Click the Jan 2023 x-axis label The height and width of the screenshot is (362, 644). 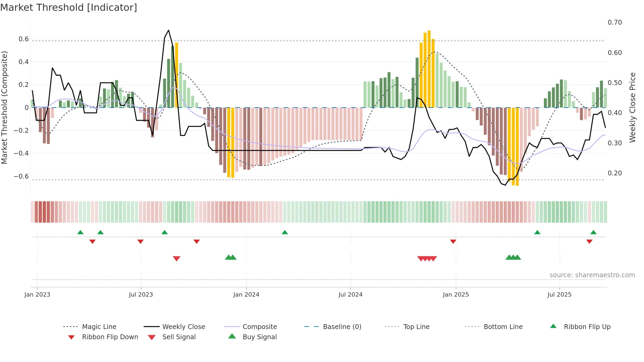37,295
